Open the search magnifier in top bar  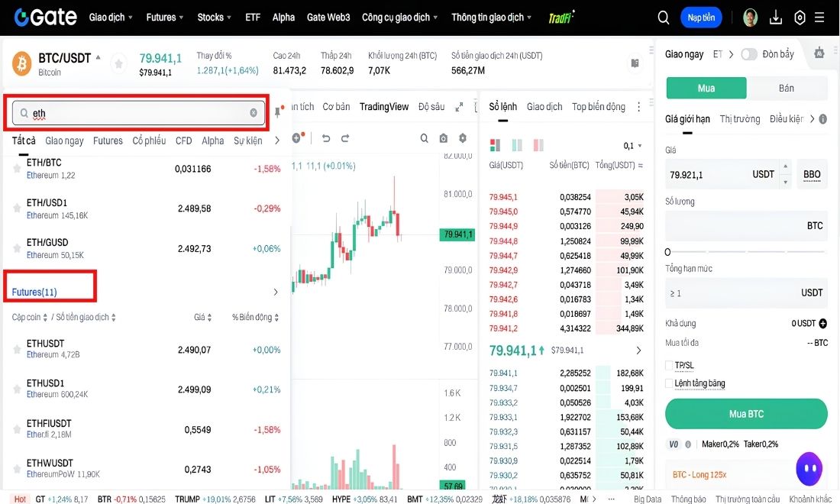point(663,18)
